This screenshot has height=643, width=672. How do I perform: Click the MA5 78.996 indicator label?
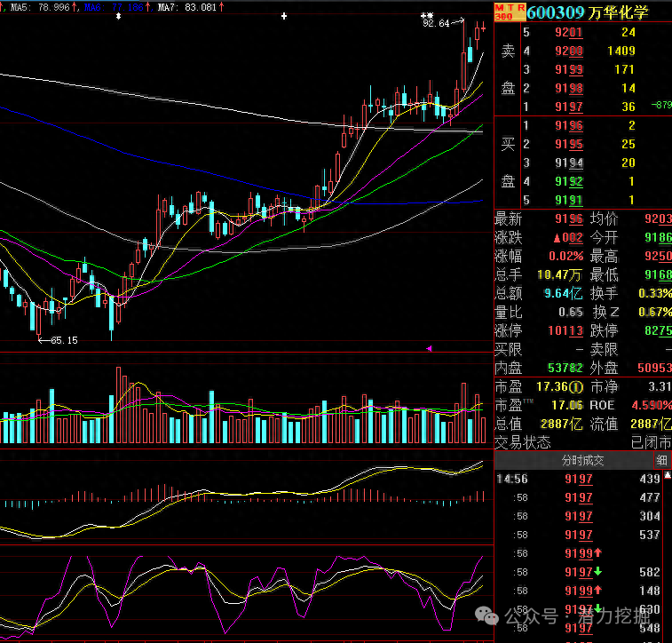(x=42, y=7)
